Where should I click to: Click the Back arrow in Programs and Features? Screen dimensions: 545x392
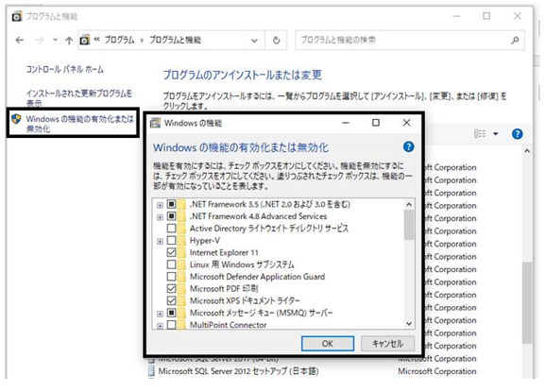tap(20, 41)
